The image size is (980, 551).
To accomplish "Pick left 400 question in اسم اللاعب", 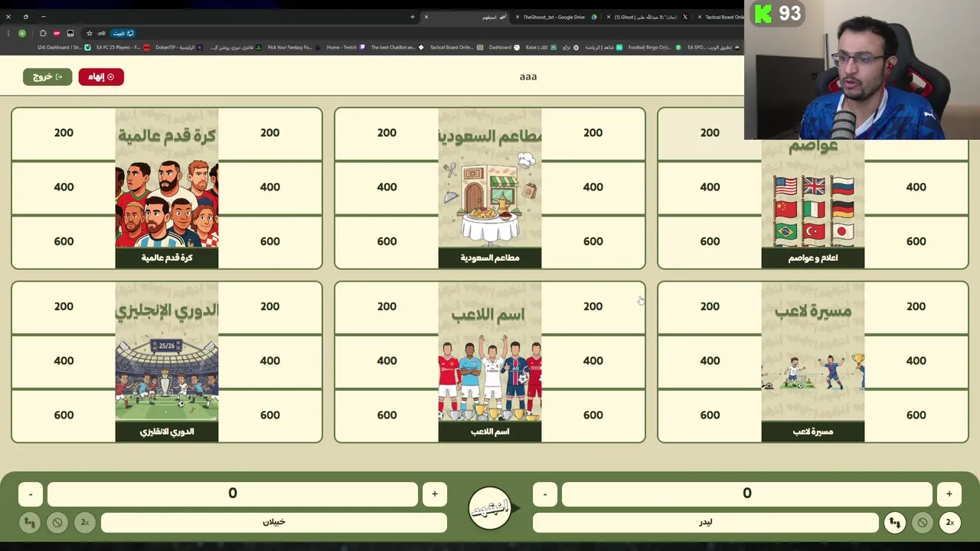I will pyautogui.click(x=387, y=361).
